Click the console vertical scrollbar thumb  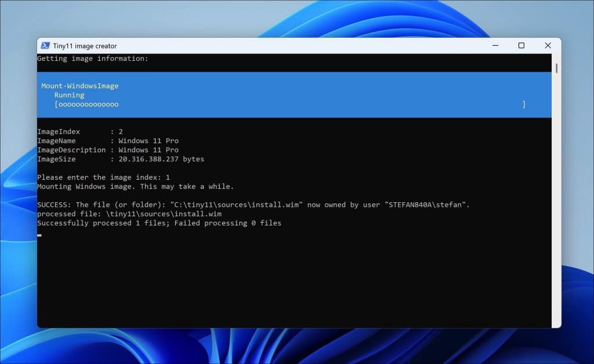(556, 68)
